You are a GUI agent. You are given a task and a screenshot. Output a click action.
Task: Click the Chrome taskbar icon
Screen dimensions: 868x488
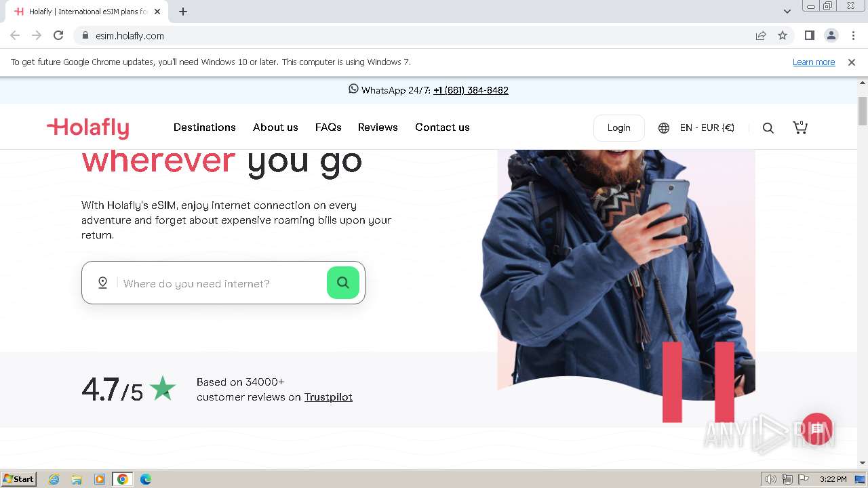tap(123, 479)
